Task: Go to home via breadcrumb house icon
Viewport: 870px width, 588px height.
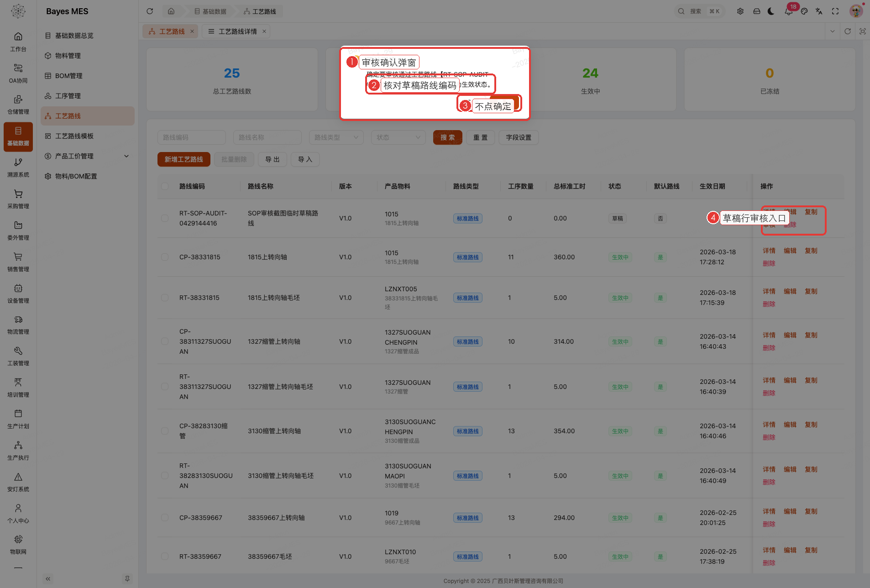Action: (x=171, y=11)
